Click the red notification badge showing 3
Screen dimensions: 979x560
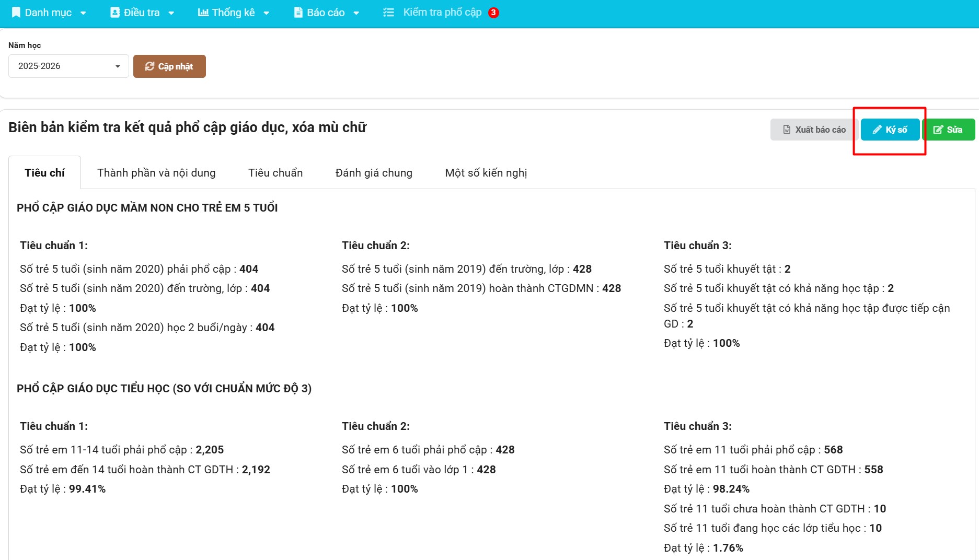tap(493, 13)
